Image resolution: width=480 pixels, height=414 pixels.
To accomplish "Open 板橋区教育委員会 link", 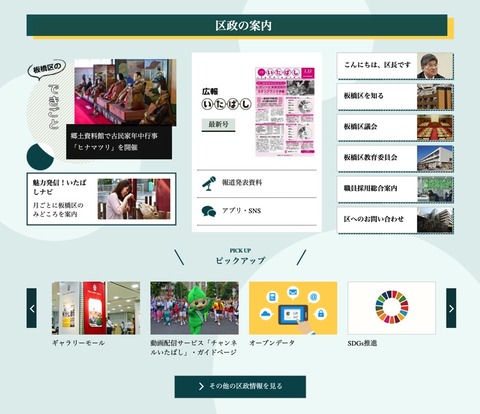I will coord(395,158).
